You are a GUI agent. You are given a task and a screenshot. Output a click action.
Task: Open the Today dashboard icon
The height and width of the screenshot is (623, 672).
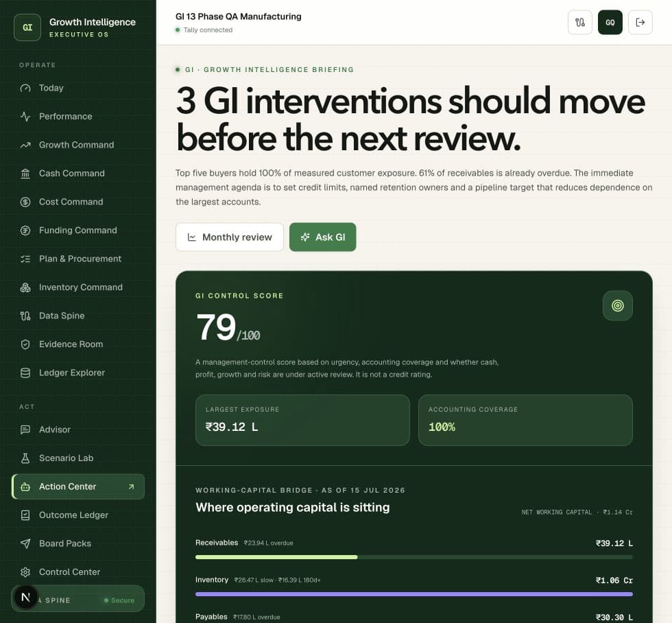click(x=25, y=88)
